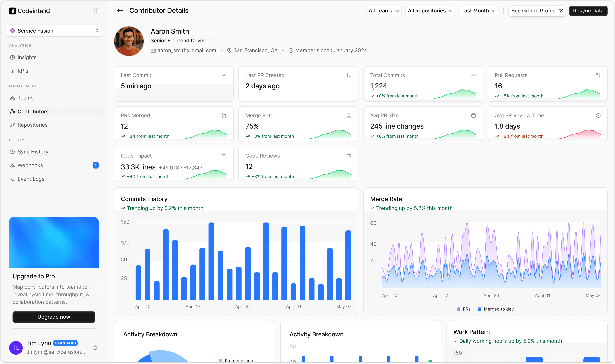The width and height of the screenshot is (615, 364).
Task: Open Event Logs
Action: tap(54, 179)
